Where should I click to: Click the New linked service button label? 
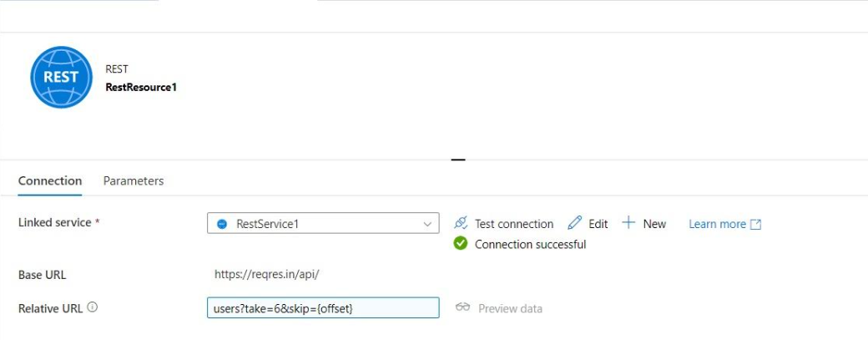654,224
